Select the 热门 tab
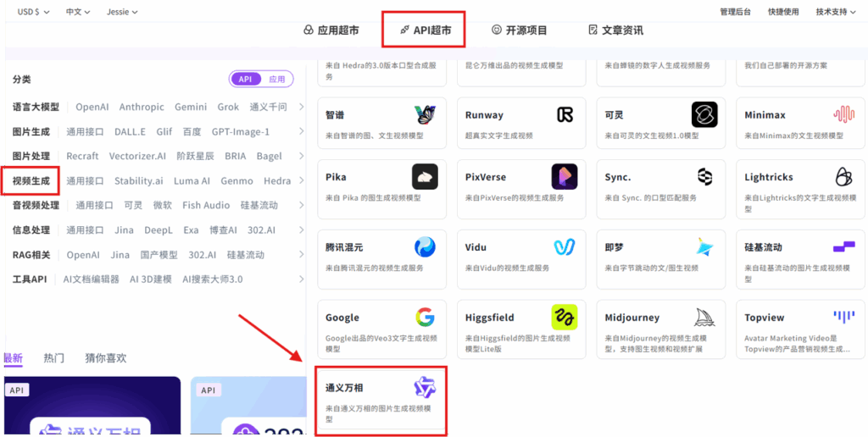 (x=53, y=358)
